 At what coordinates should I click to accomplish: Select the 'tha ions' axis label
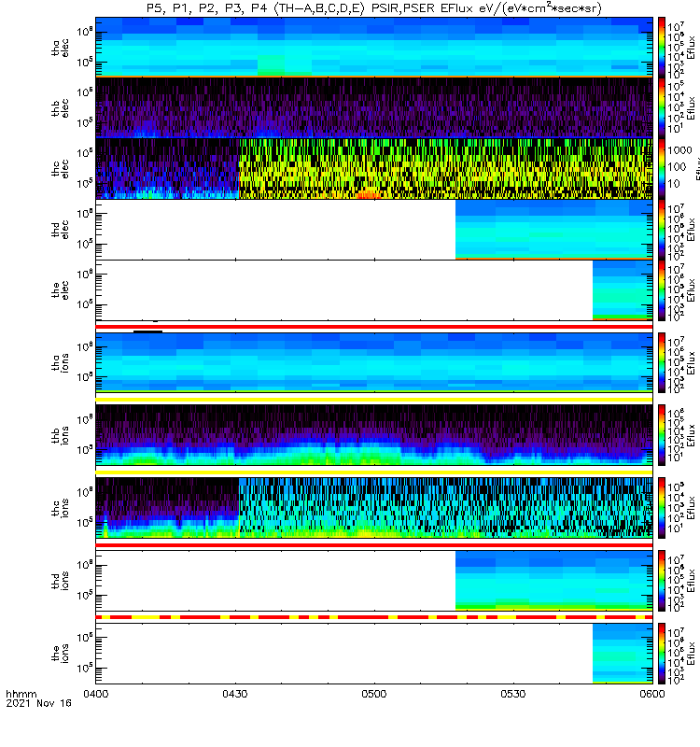coord(60,363)
